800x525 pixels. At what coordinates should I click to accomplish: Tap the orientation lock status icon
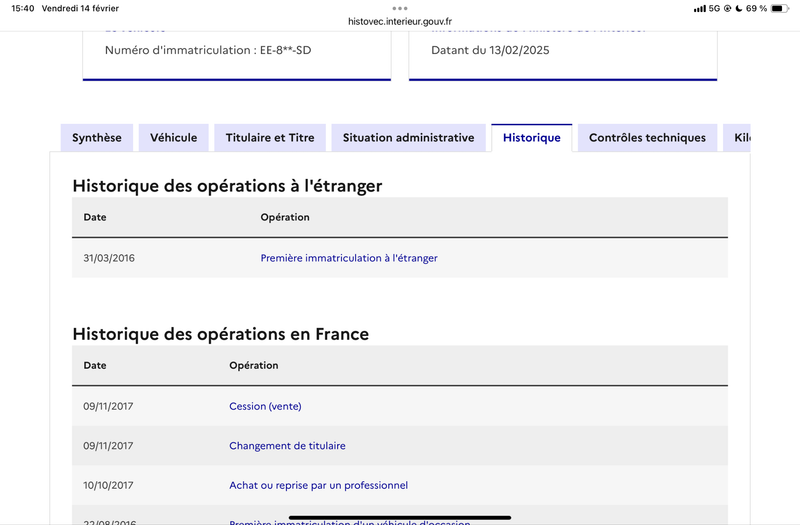click(x=728, y=8)
